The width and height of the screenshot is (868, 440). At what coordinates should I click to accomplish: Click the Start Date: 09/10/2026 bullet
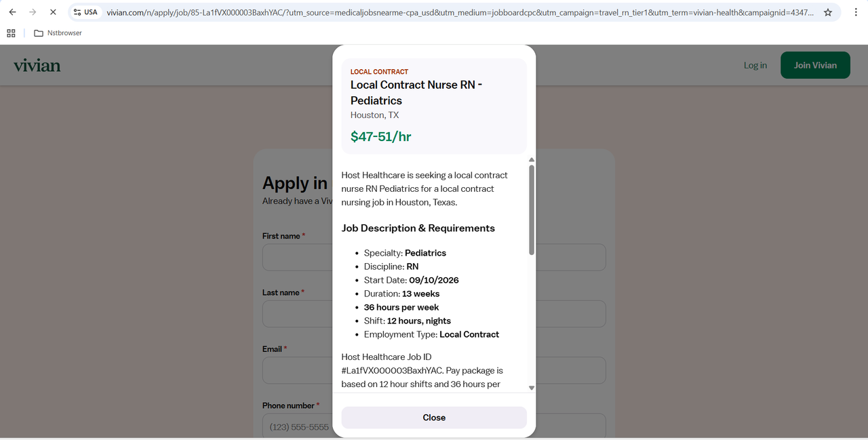(x=411, y=280)
